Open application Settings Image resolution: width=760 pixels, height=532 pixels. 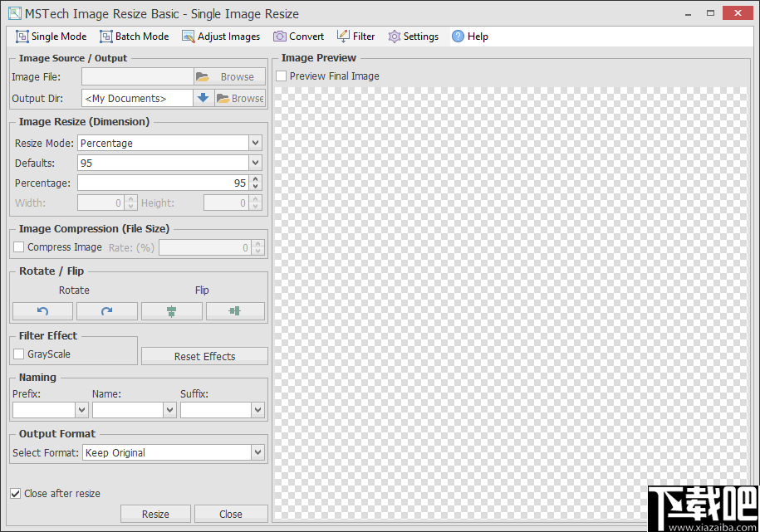(x=413, y=36)
